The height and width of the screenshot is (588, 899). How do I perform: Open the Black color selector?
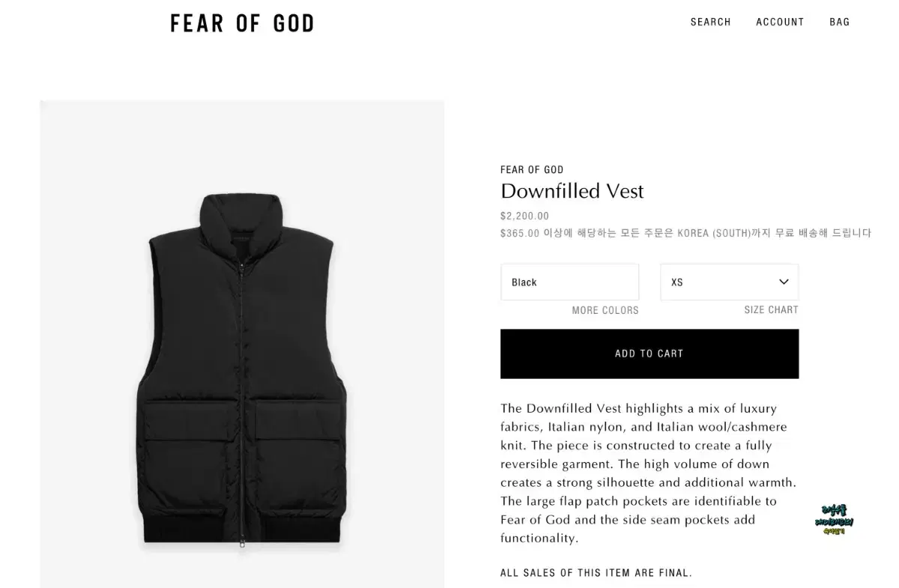(569, 282)
